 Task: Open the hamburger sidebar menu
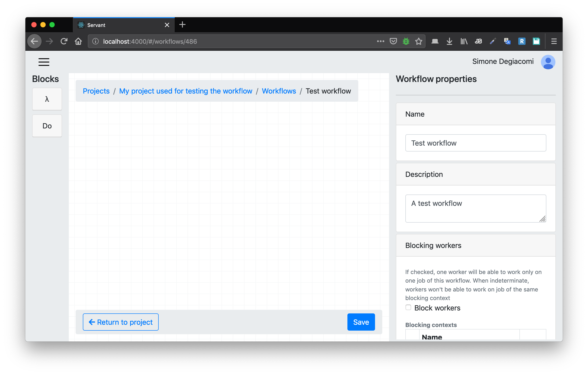tap(44, 62)
